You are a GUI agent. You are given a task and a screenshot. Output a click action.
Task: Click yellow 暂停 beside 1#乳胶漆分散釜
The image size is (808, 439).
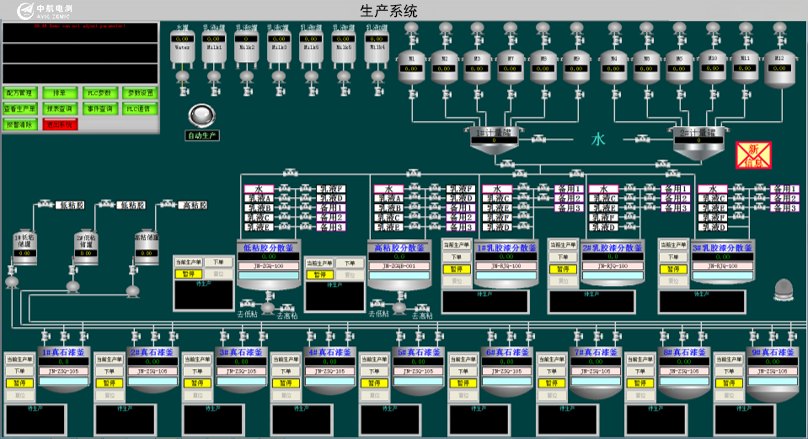tap(457, 269)
